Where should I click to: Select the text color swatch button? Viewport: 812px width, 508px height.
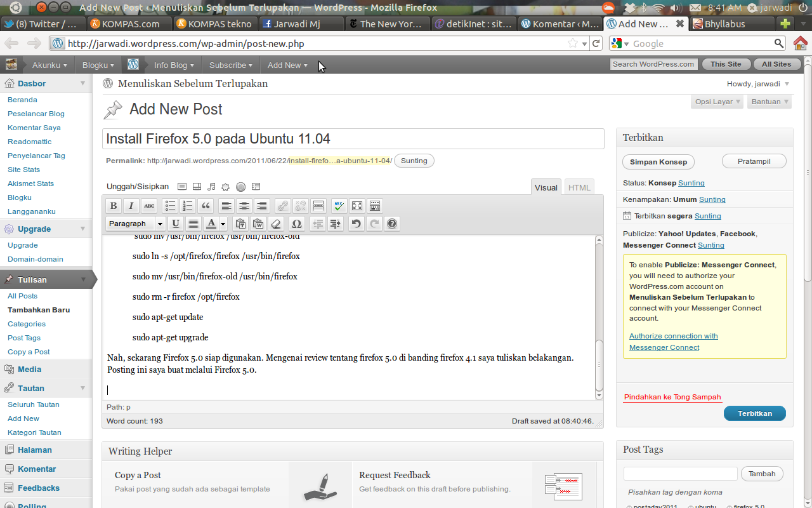[x=211, y=224]
